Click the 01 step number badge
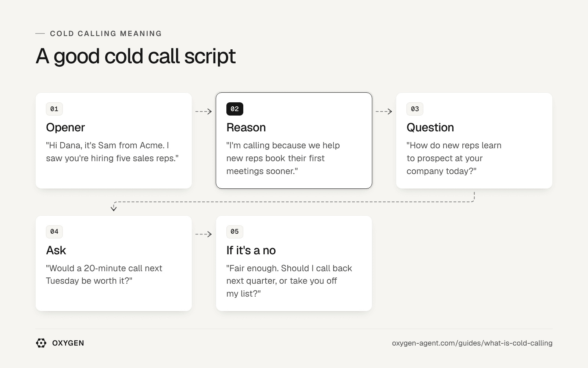 click(x=54, y=109)
